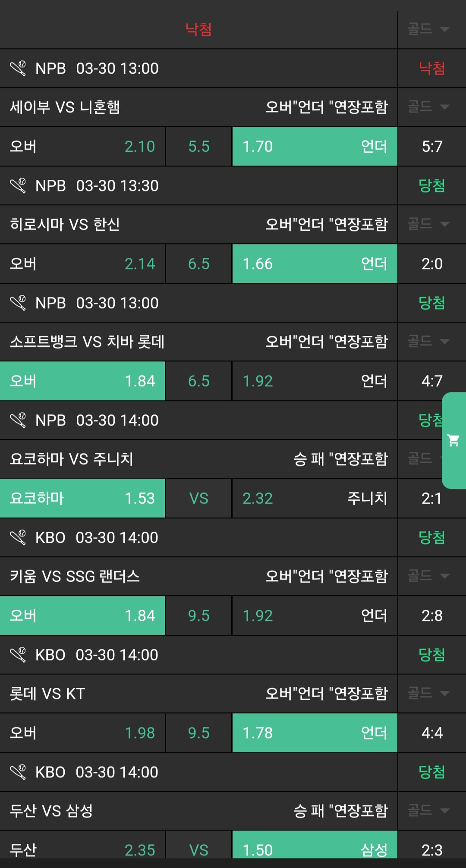466x868 pixels.
Task: Click the baseball icon on 소프트뱅크 match header
Action: point(18,303)
